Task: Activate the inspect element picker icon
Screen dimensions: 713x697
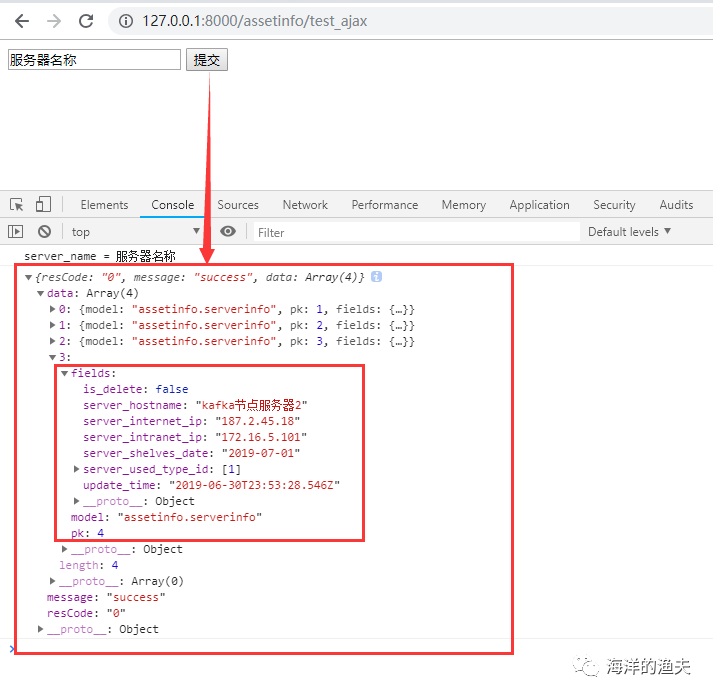Action: (17, 205)
